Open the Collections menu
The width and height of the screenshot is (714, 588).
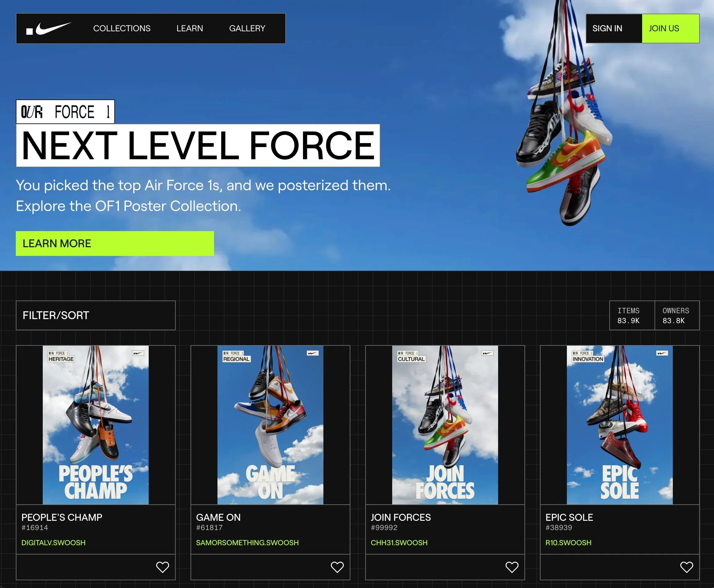coord(122,29)
